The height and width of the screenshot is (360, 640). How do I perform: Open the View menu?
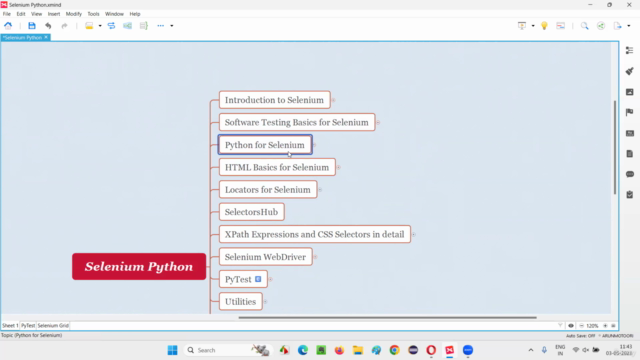pyautogui.click(x=36, y=14)
